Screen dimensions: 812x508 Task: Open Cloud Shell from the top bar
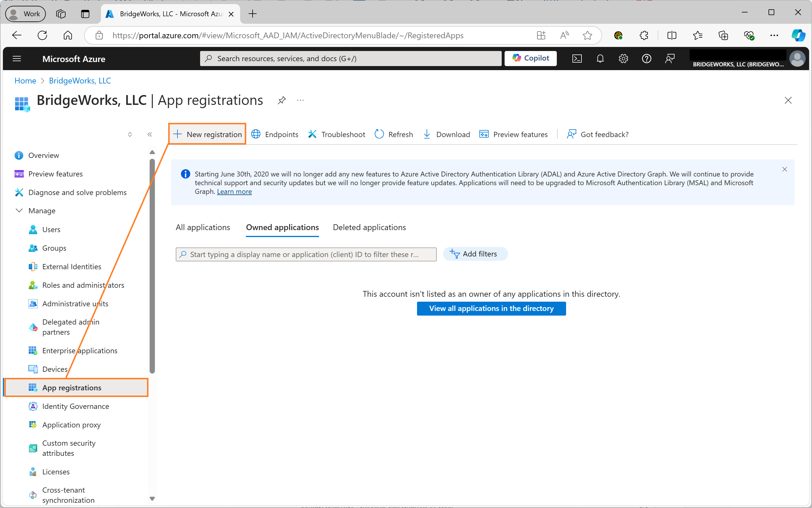[577, 59]
